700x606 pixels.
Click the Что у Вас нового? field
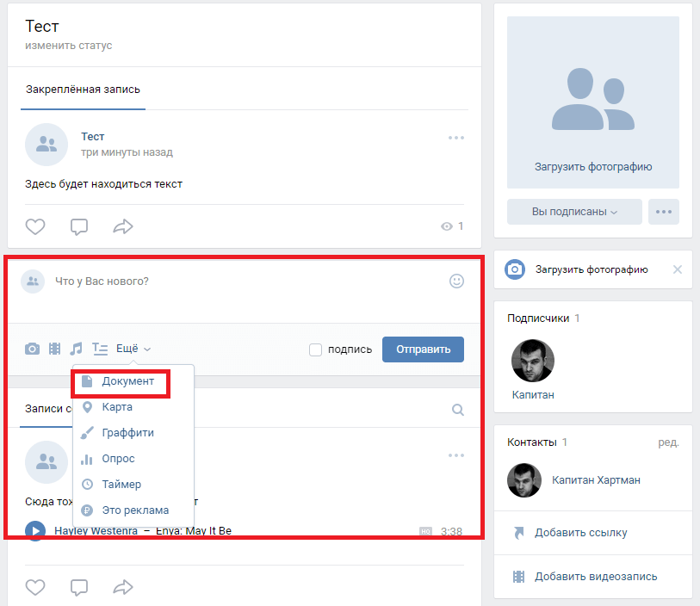tap(250, 281)
